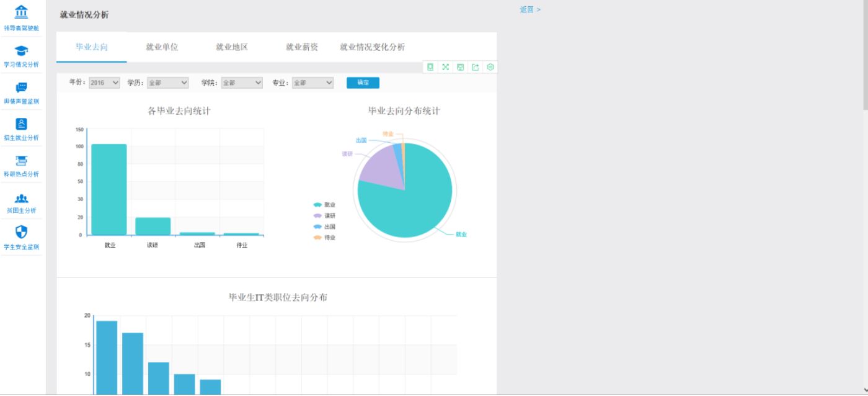This screenshot has height=396, width=868.
Task: Open the 学历 全部 dropdown
Action: [x=167, y=83]
